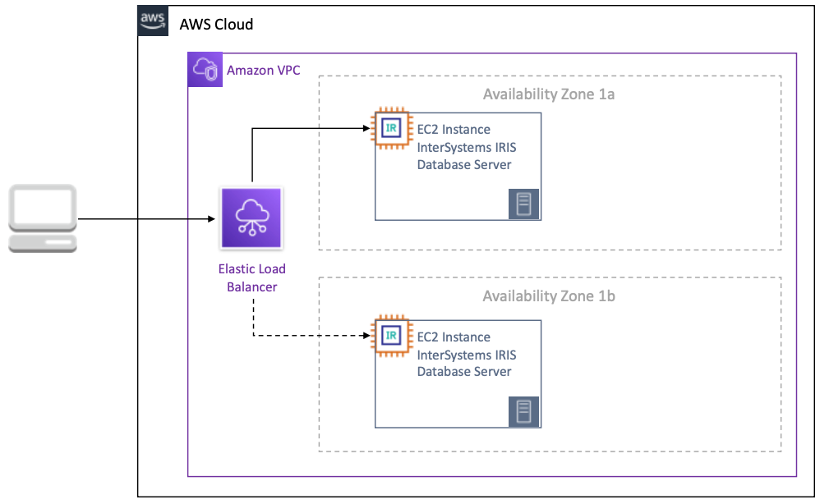Click the EC2 chip icon in Zone 1b
The image size is (820, 504).
391,335
